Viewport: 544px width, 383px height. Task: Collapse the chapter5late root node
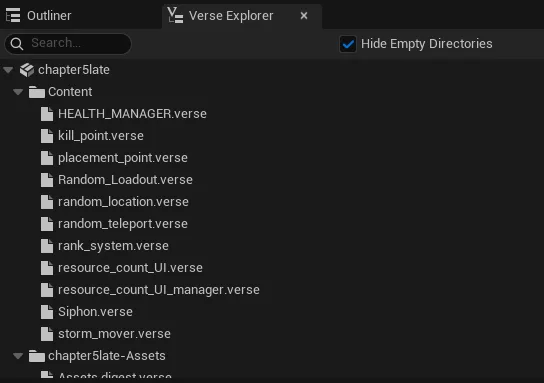coord(8,70)
